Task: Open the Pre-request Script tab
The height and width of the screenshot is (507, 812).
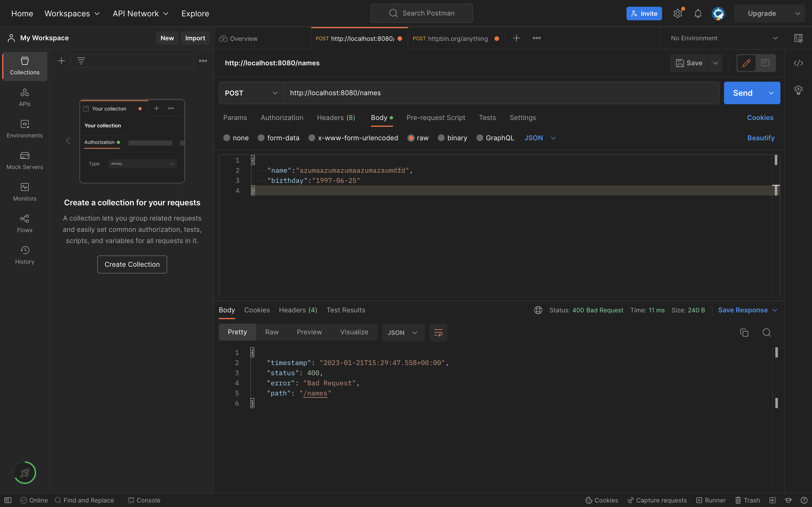Action: (436, 117)
